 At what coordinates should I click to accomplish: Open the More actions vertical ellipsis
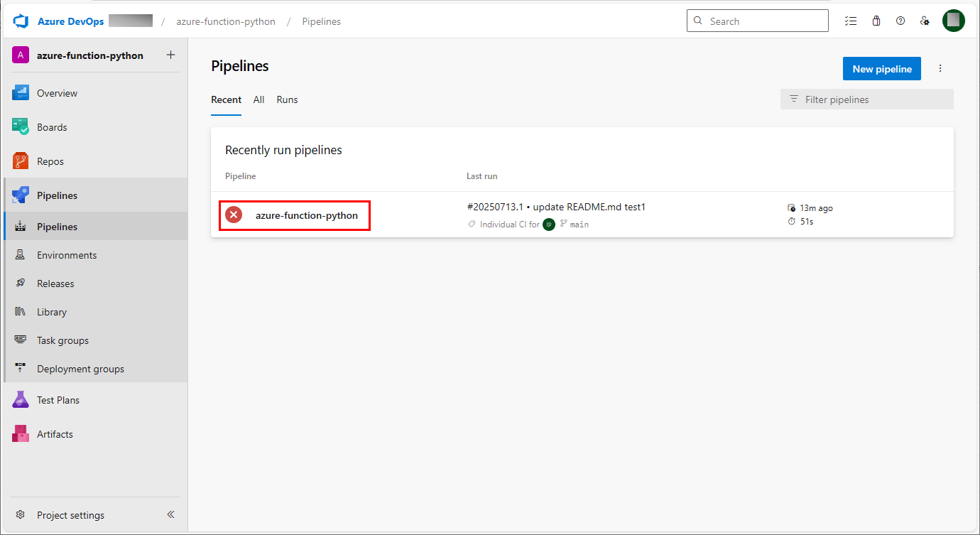tap(940, 69)
